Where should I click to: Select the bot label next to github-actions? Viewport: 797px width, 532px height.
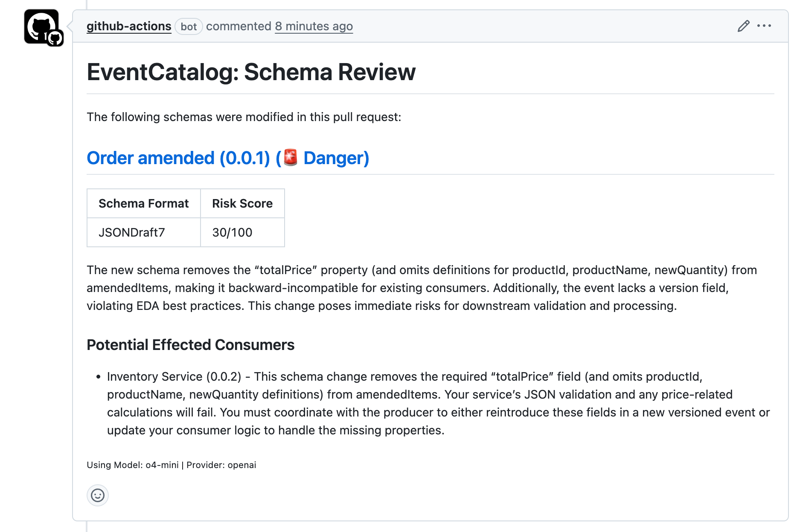[189, 26]
